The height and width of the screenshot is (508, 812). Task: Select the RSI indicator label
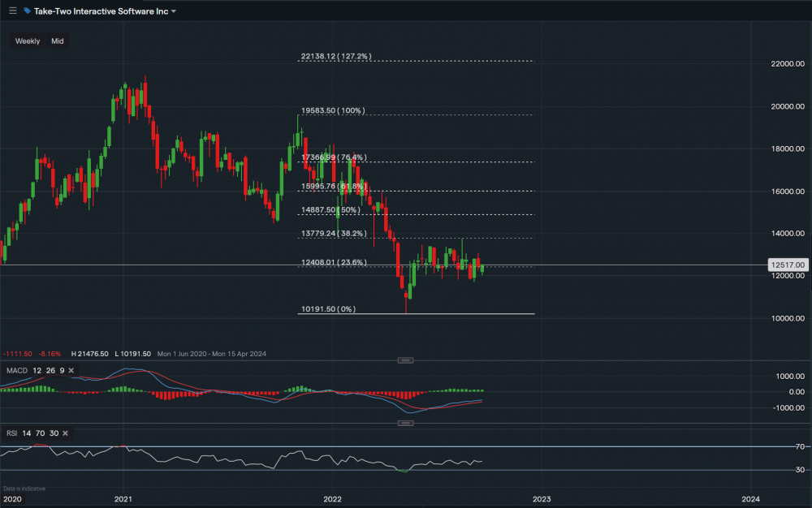[11, 433]
